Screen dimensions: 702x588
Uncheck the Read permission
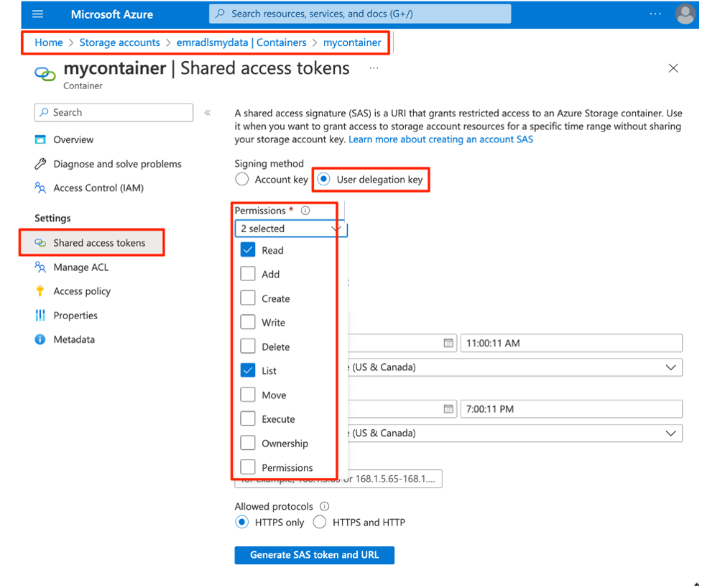(248, 250)
